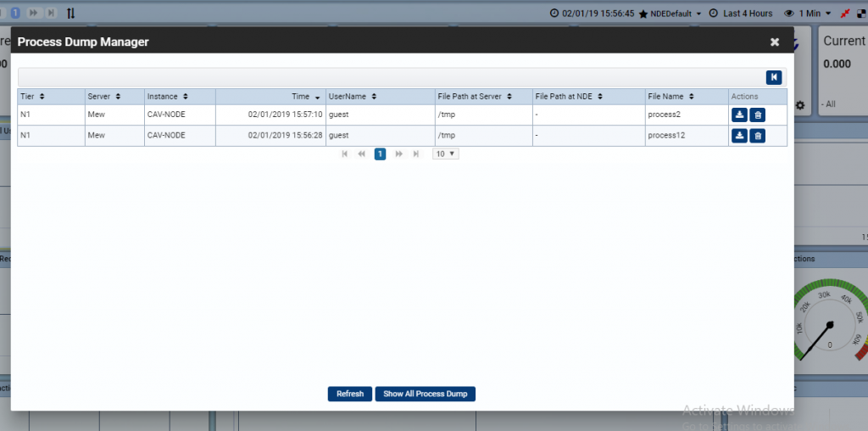The height and width of the screenshot is (431, 868).
Task: Go to next page in dialog pagination
Action: point(398,154)
